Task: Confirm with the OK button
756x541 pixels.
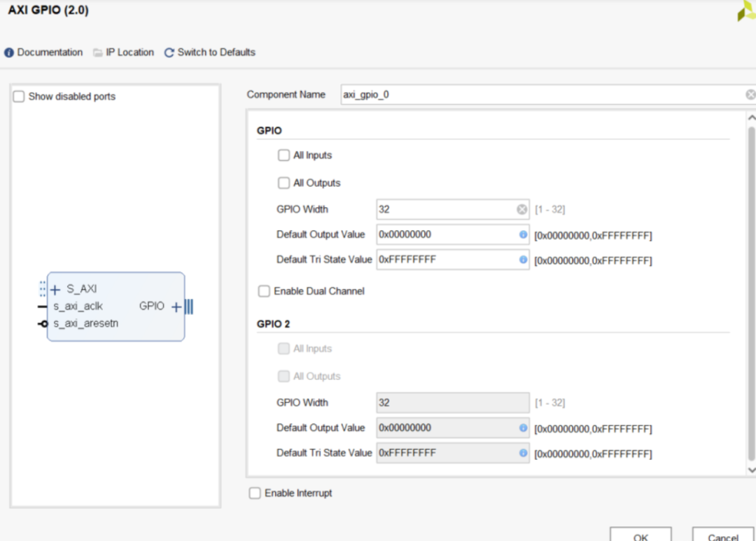Action: point(640,534)
